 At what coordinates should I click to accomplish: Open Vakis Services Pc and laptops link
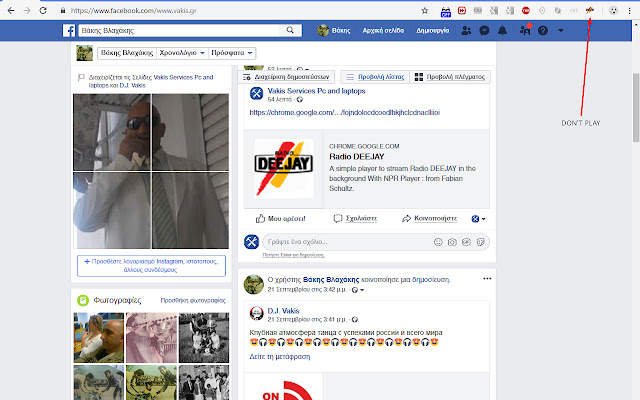316,91
